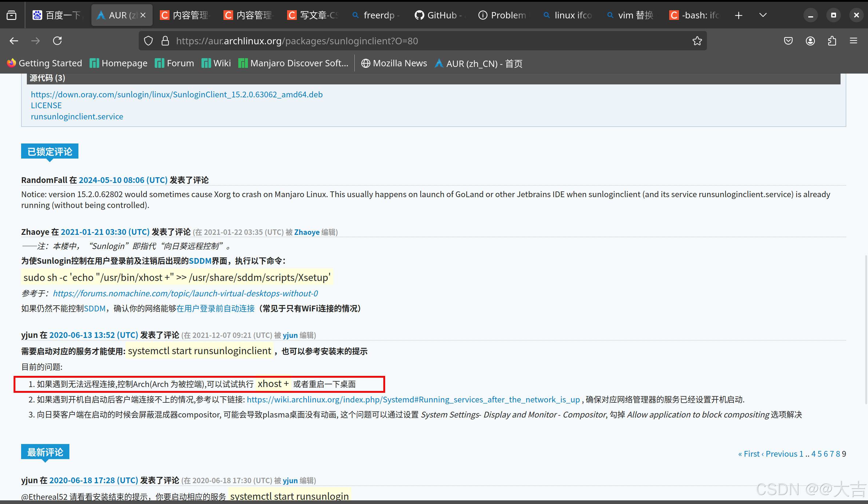Screen dimensions: 868x504
Task: Open the runsunloginclient.service link
Action: [x=77, y=116]
